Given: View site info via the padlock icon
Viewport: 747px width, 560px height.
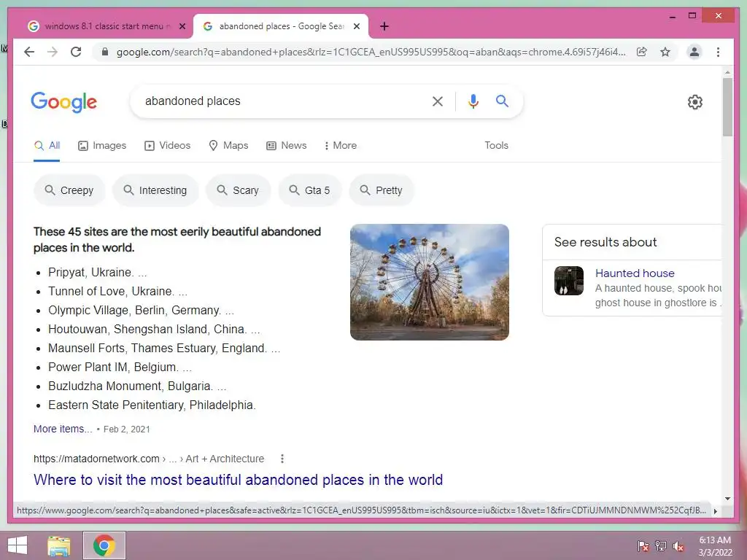Looking at the screenshot, I should click(x=105, y=52).
